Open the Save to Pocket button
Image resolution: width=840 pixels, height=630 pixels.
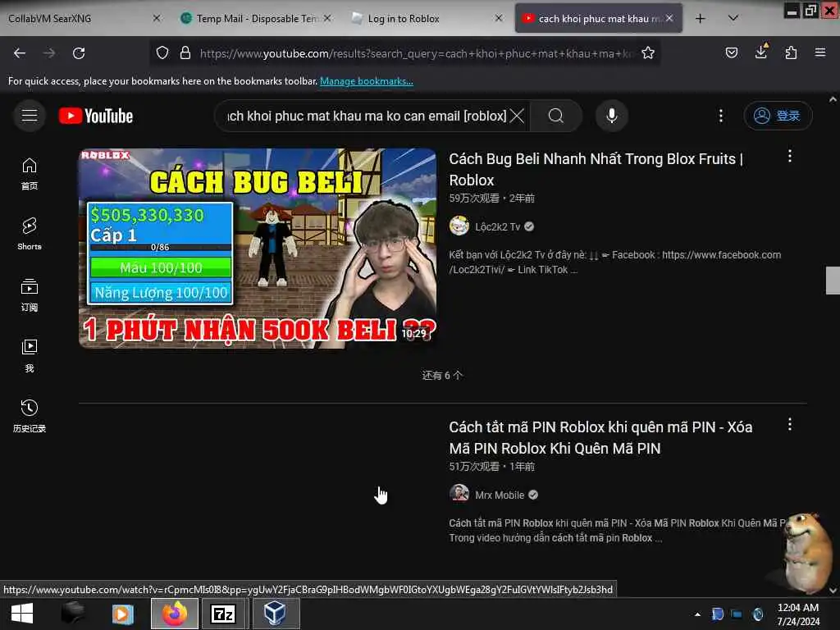click(x=731, y=53)
